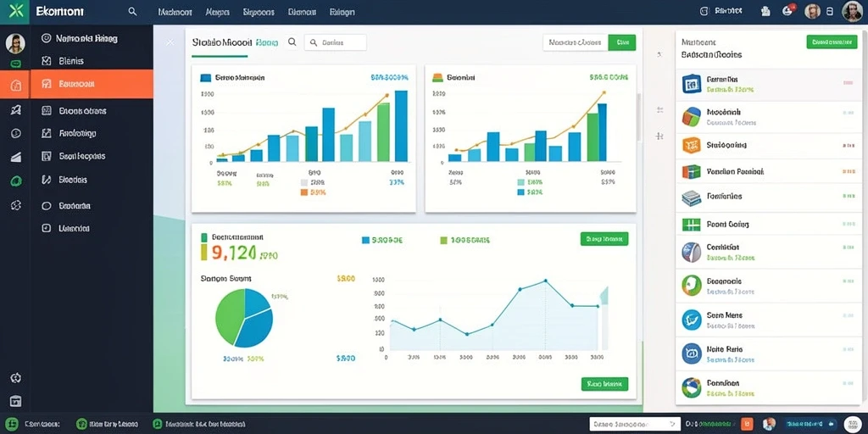Click the green X logo in top-left corner
This screenshot has width=868, height=434.
click(x=15, y=11)
